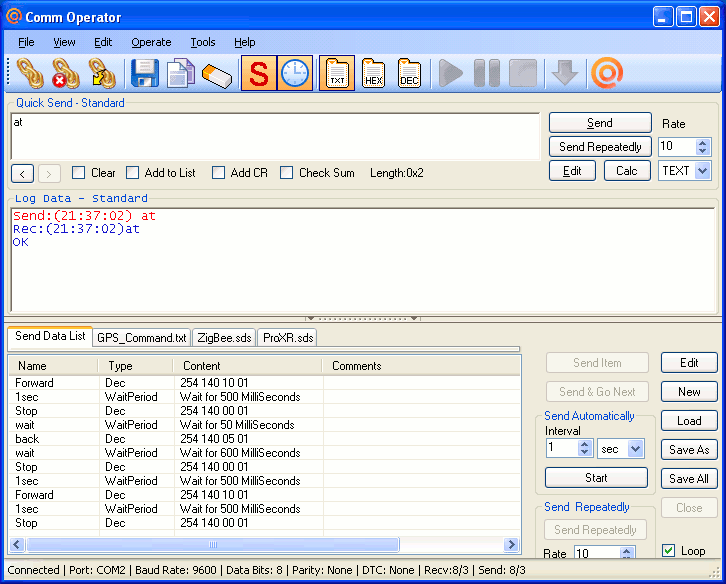Image resolution: width=726 pixels, height=584 pixels.
Task: Click the list scrollbar right arrow
Action: pos(511,545)
